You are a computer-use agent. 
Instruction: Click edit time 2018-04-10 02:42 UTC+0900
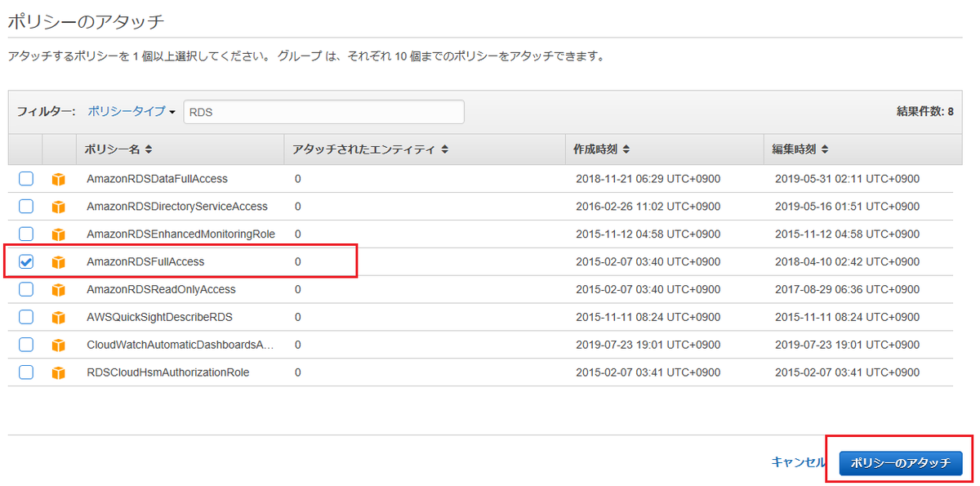coord(847,262)
